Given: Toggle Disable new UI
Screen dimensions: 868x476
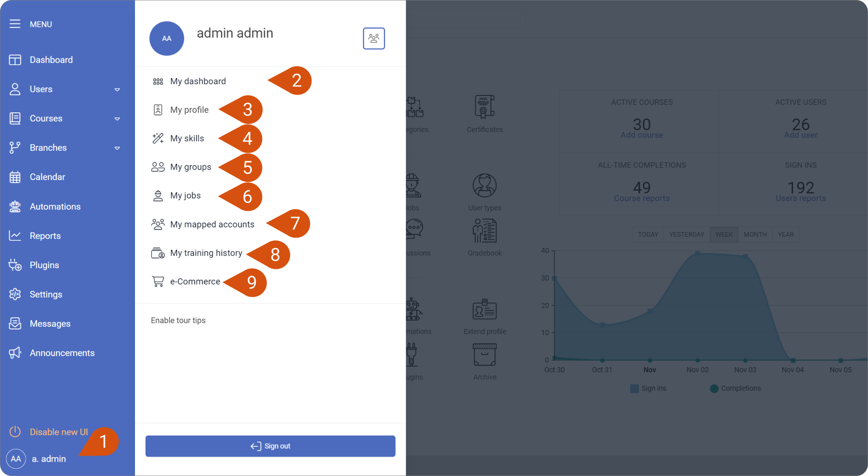Looking at the screenshot, I should (x=59, y=431).
